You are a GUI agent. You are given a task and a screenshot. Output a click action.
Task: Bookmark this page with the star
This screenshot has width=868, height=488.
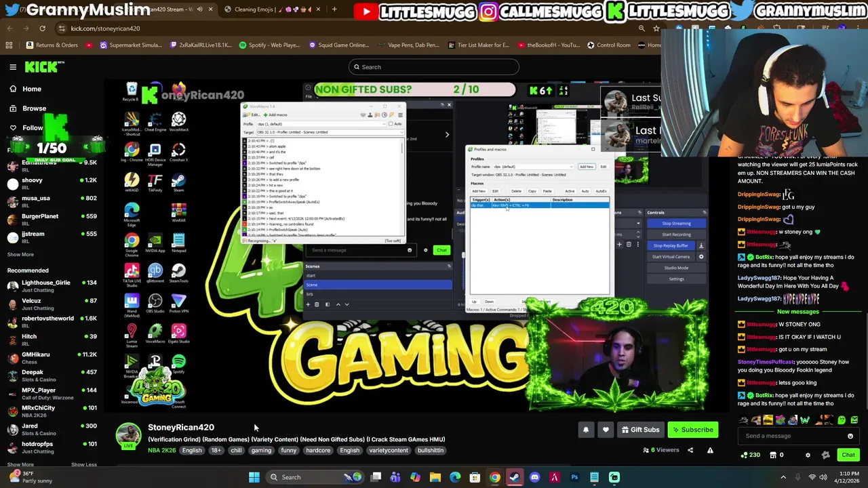click(x=656, y=28)
